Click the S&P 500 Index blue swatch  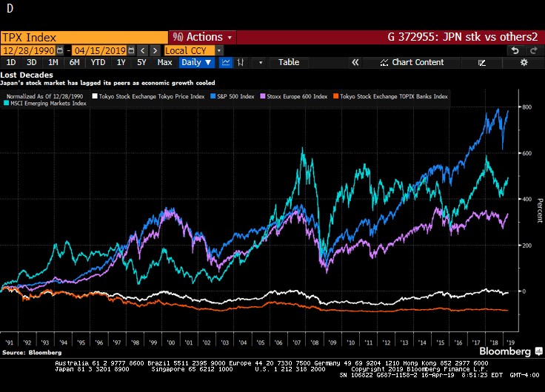pyautogui.click(x=213, y=96)
